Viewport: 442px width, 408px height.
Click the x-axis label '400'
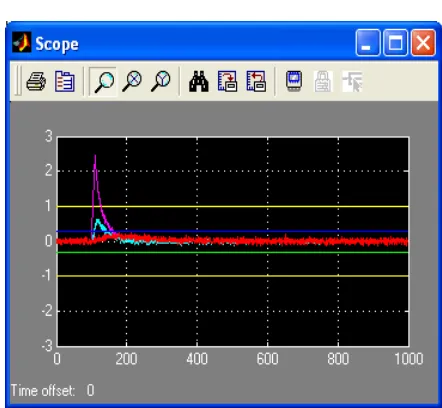(197, 359)
